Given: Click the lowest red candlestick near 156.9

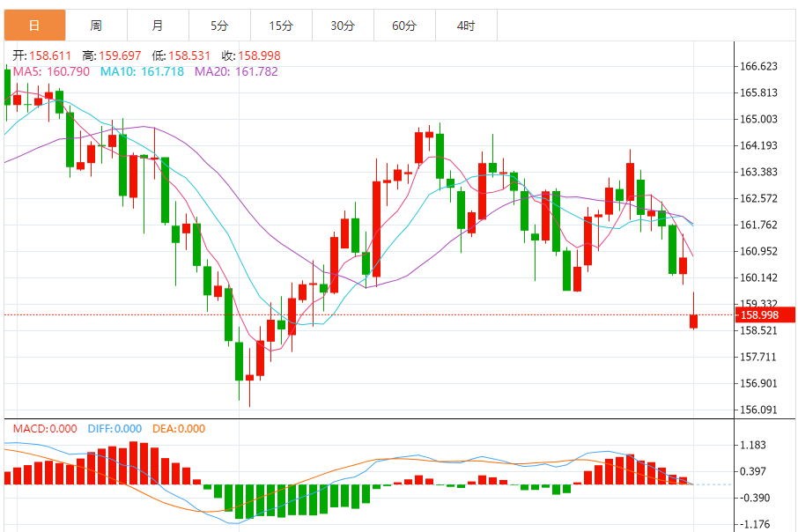Looking at the screenshot, I should (249, 377).
